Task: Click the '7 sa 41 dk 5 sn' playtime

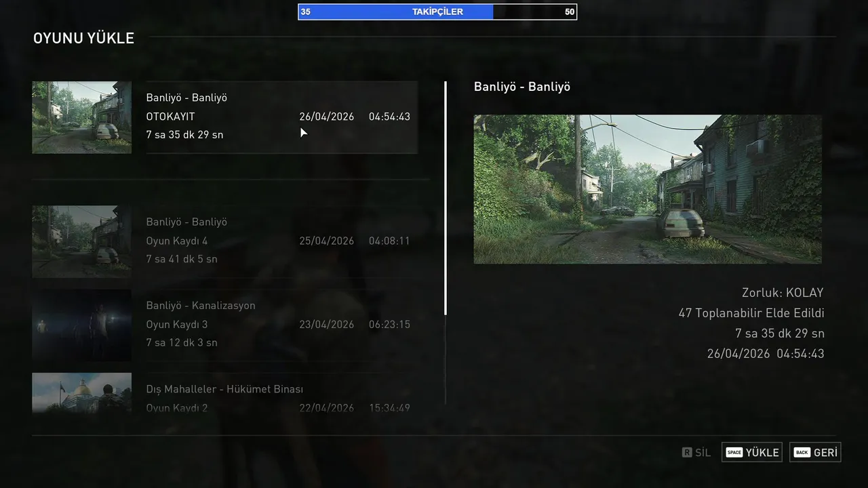Action: 182,259
